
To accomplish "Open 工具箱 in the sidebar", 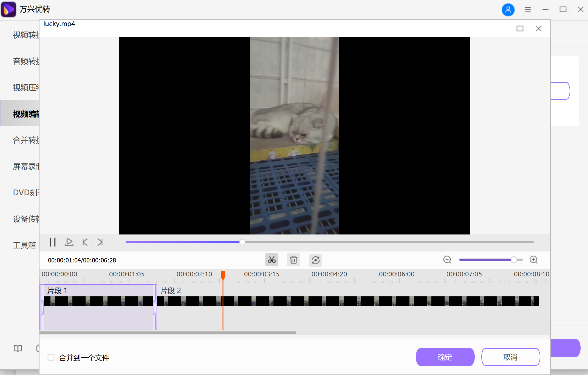I will (24, 245).
